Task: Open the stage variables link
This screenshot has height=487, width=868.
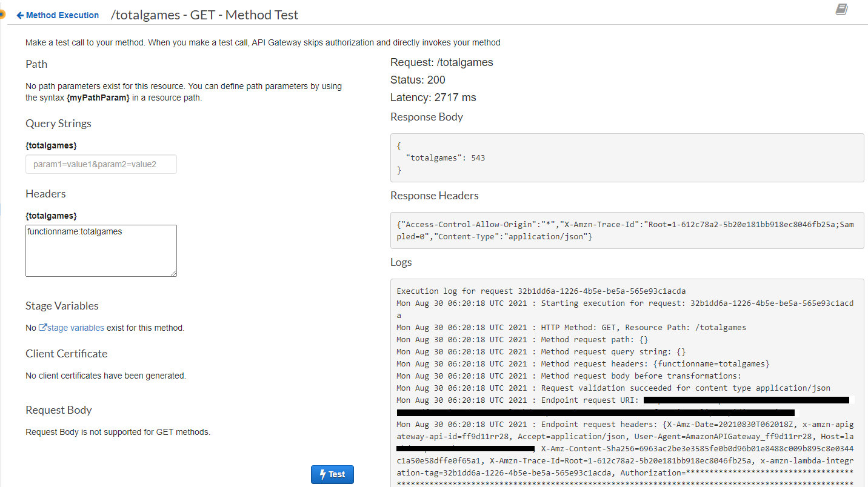Action: pos(71,328)
